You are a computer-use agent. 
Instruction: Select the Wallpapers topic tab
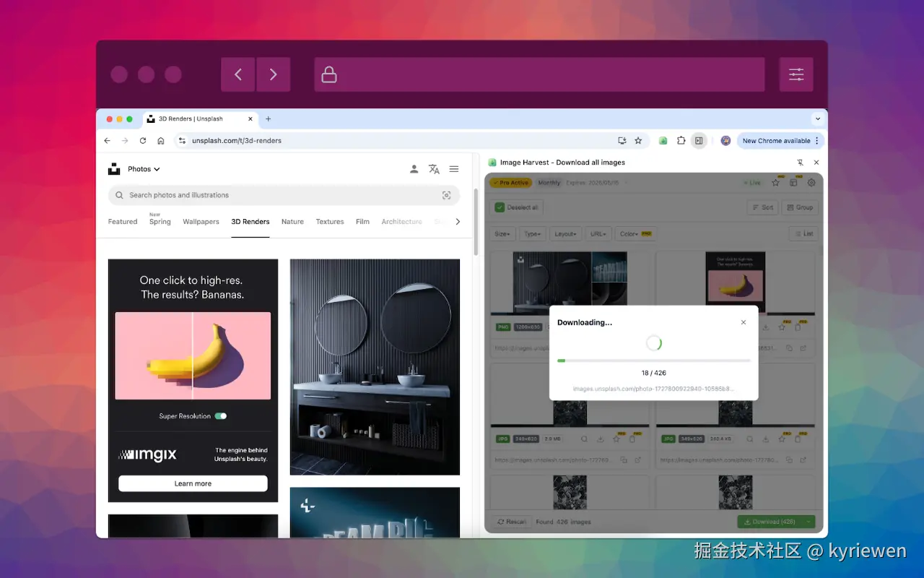pyautogui.click(x=201, y=222)
